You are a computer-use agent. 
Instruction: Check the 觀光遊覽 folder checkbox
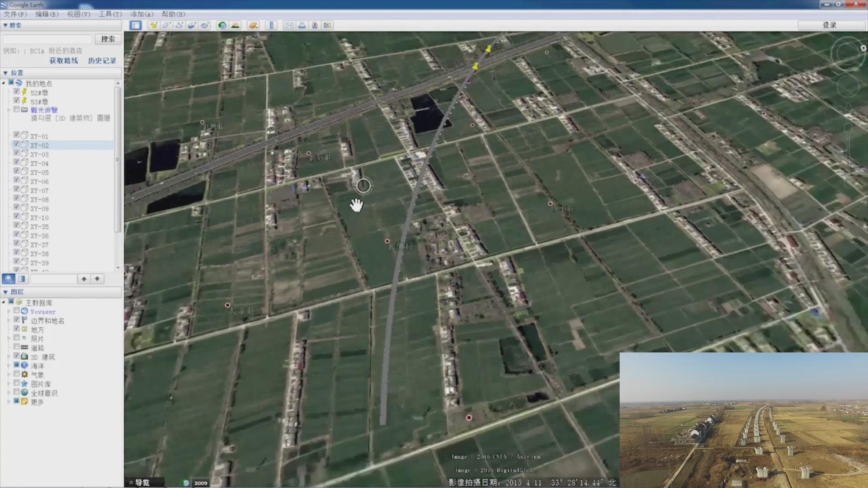click(x=17, y=110)
